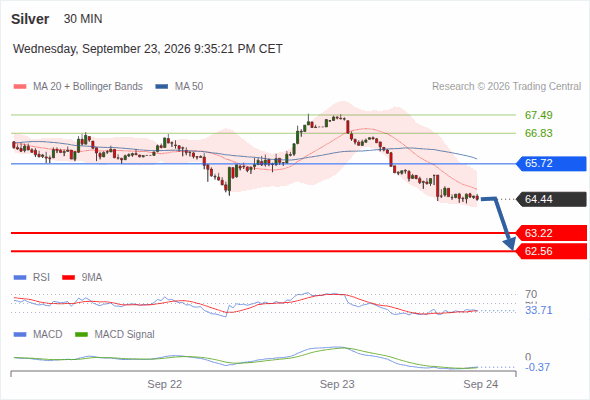
Task: Click the MA 20 + Bollinger Bands legend swatch
Action: click(20, 87)
